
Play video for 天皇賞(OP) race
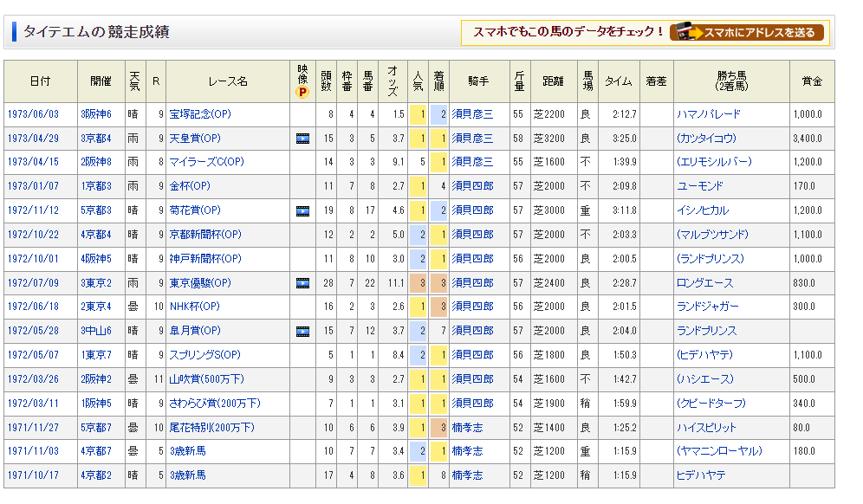[302, 138]
